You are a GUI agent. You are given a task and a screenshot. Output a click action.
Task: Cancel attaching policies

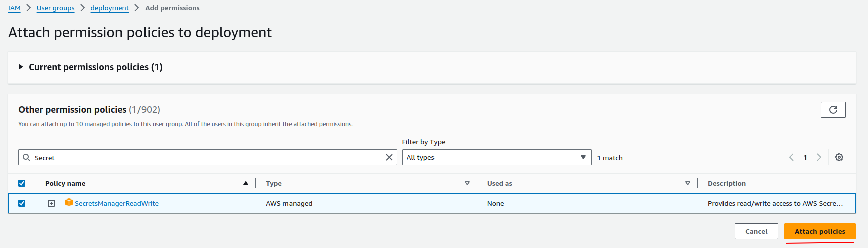coord(756,231)
